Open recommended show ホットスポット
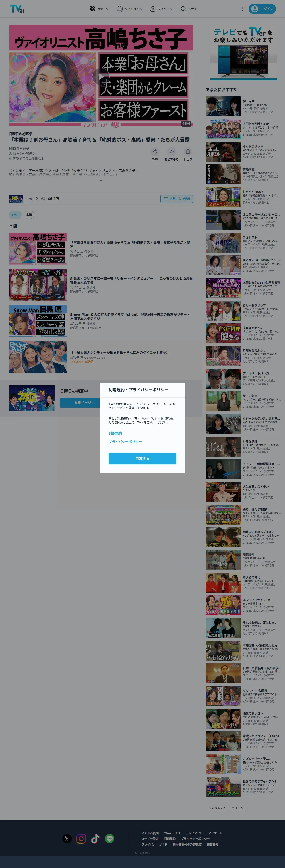Image resolution: width=285 pixels, height=868 pixels. pyautogui.click(x=243, y=152)
